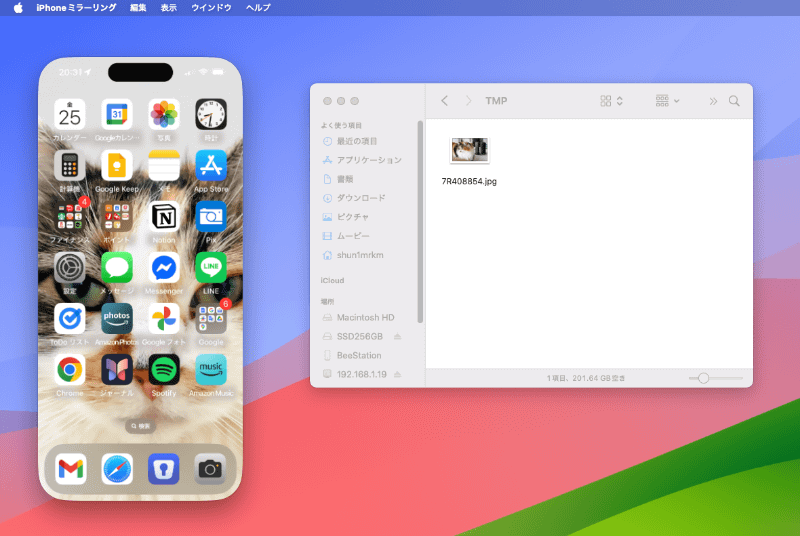
Task: Open the yellow Notes app
Action: tap(164, 166)
